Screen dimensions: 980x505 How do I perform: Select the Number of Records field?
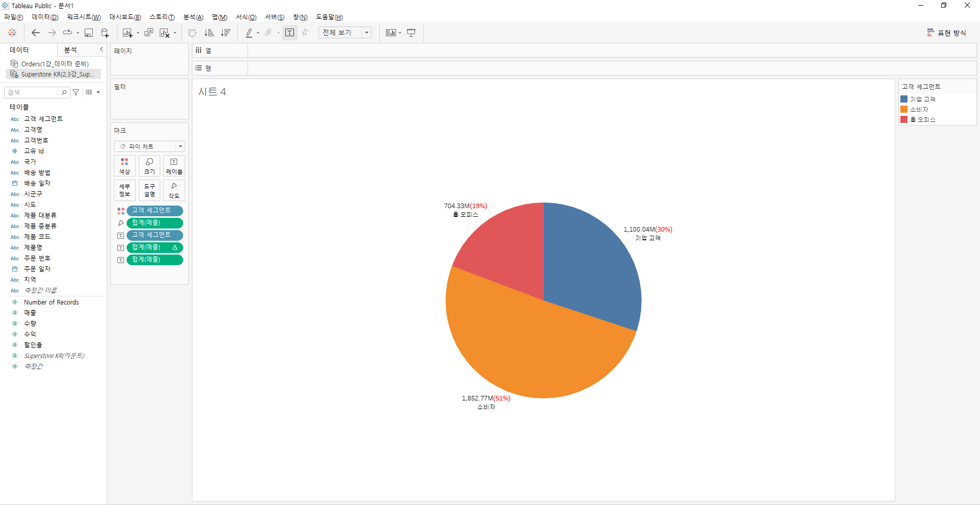[51, 302]
